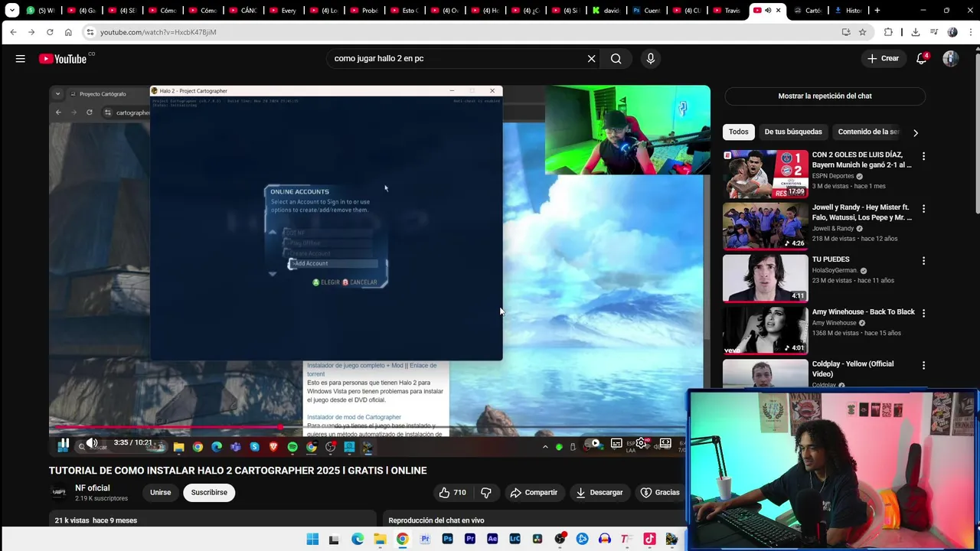Viewport: 980px width, 551px height.
Task: Open a new Chrome tab
Action: [877, 11]
